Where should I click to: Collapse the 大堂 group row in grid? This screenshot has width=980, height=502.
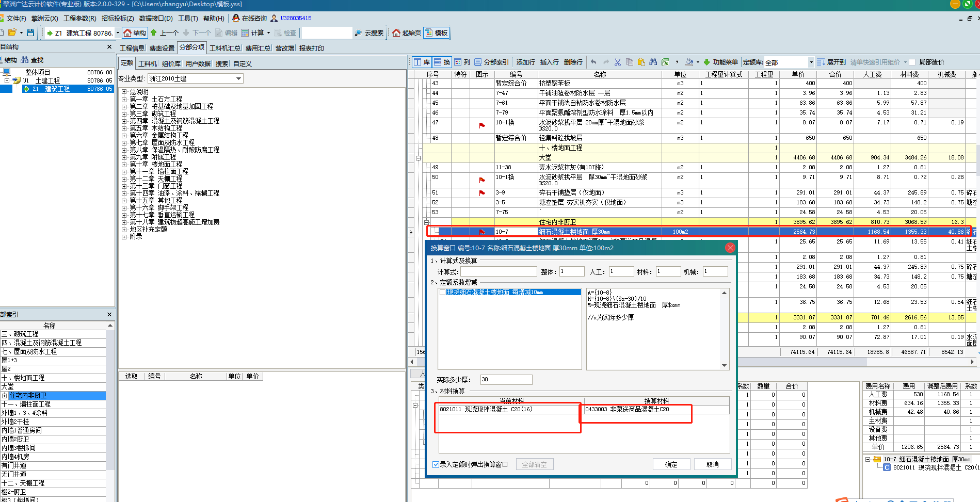click(418, 158)
